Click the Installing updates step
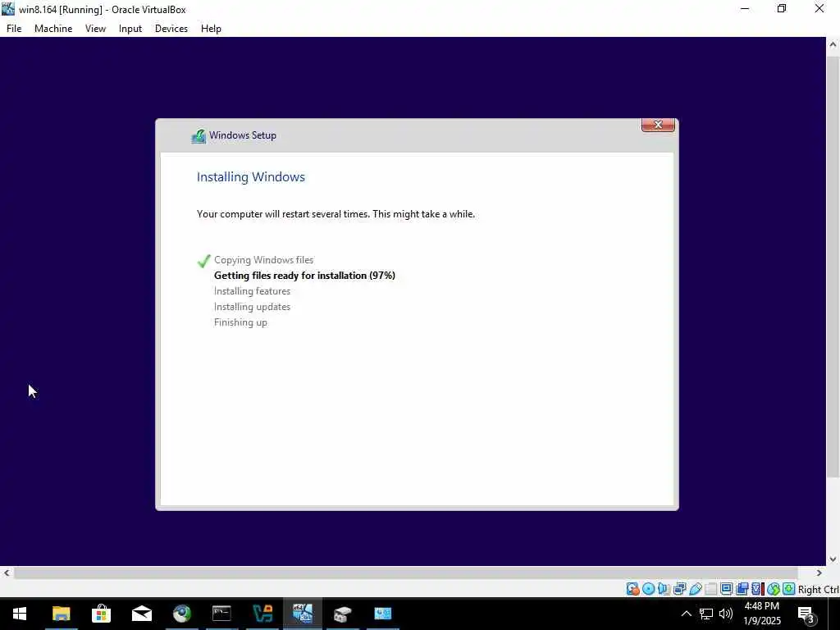The image size is (840, 630). click(252, 307)
